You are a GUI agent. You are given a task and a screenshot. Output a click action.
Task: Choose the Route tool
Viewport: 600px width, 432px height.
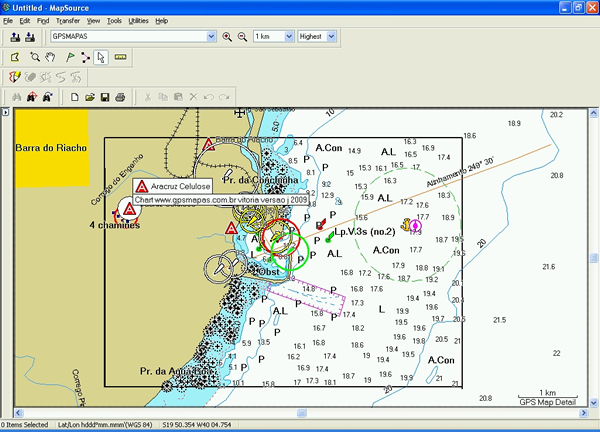tap(83, 57)
